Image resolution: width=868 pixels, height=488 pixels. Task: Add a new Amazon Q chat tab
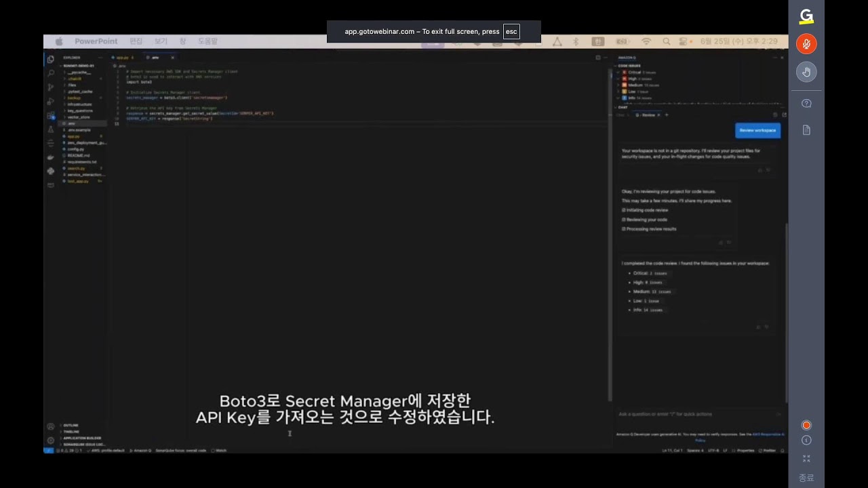coord(667,115)
